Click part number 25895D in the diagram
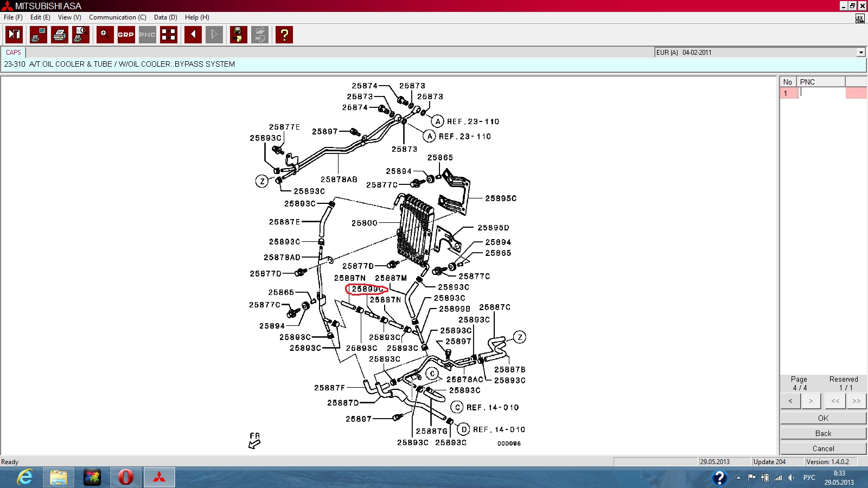 [x=493, y=228]
